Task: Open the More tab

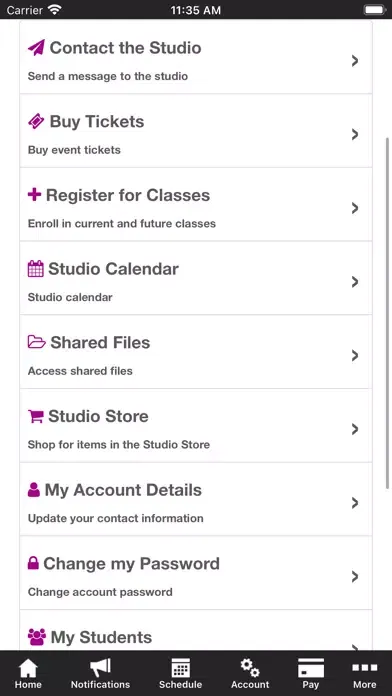Action: pos(364,673)
